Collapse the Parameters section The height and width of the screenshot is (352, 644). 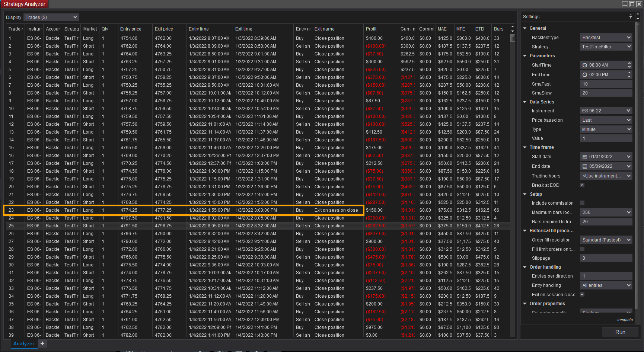click(525, 56)
